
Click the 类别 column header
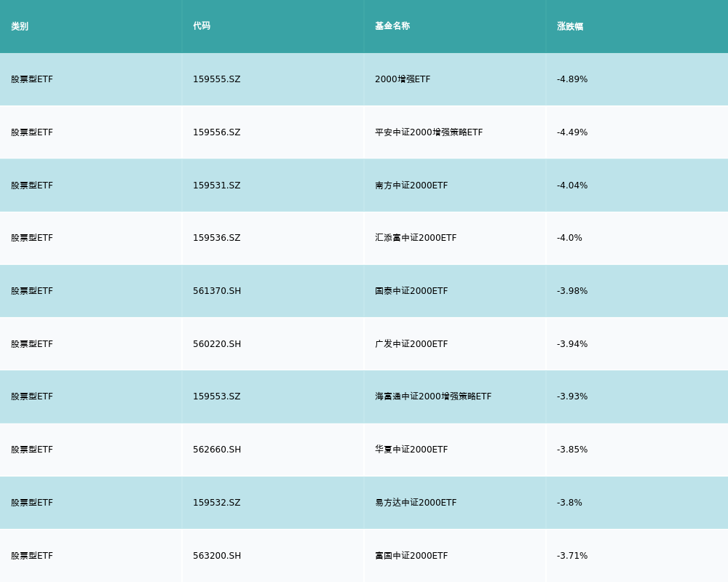tap(20, 26)
